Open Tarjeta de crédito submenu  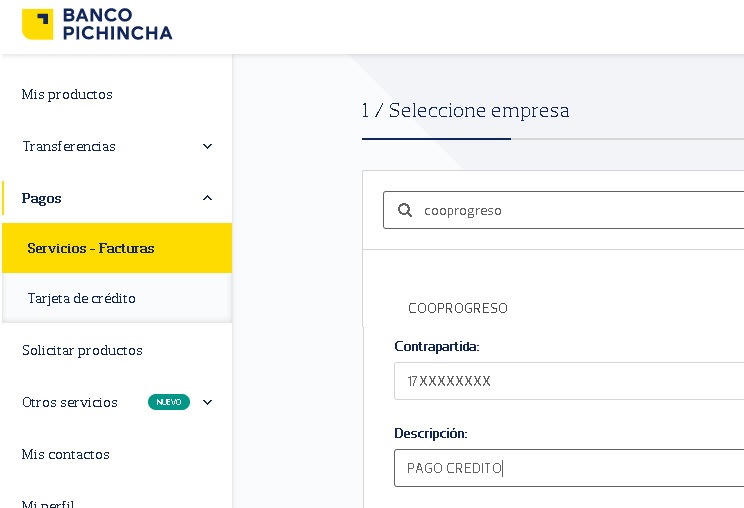[82, 298]
